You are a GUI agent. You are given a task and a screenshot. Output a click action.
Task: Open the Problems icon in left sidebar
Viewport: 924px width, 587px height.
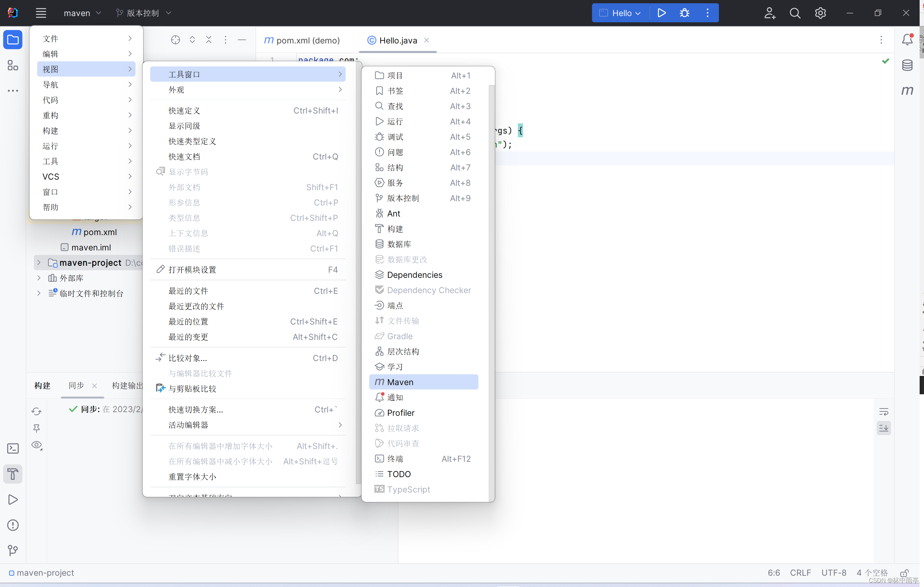click(x=13, y=525)
